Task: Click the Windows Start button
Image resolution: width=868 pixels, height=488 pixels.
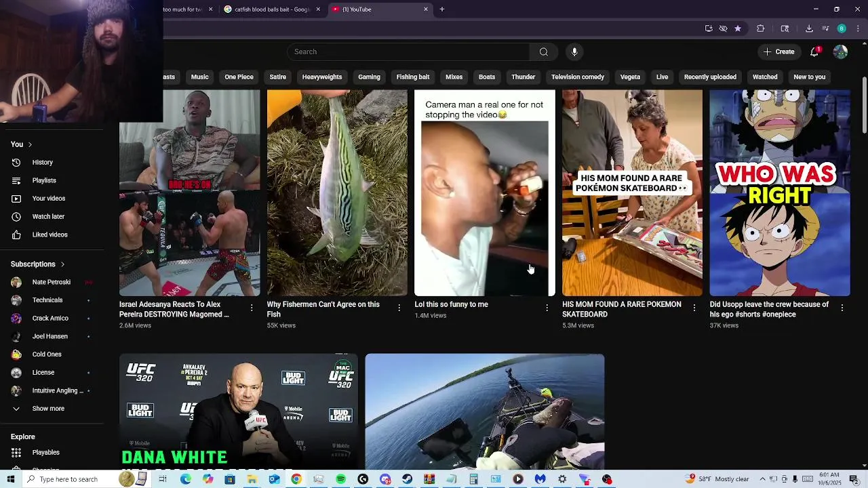Action: click(x=10, y=479)
